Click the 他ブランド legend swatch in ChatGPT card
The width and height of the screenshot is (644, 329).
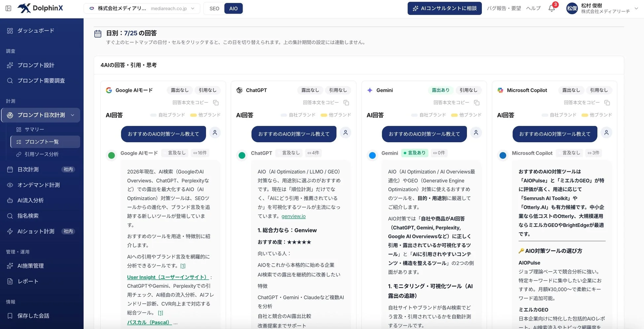[x=324, y=115]
